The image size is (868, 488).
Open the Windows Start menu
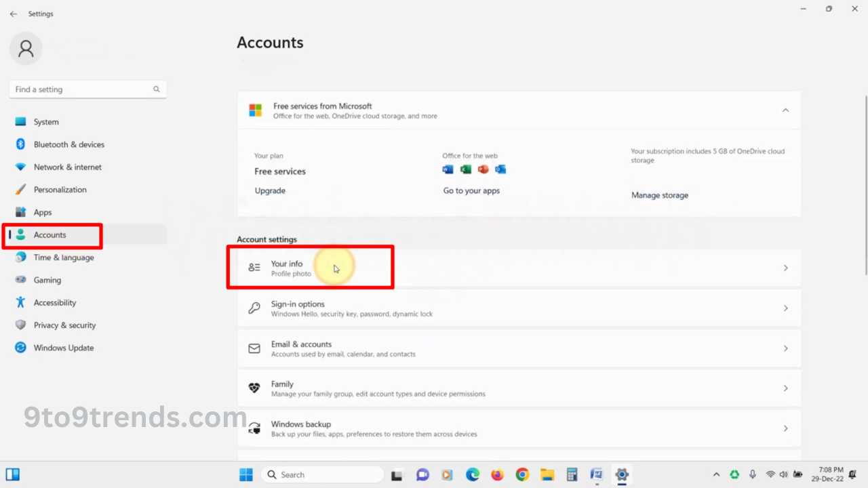click(246, 474)
